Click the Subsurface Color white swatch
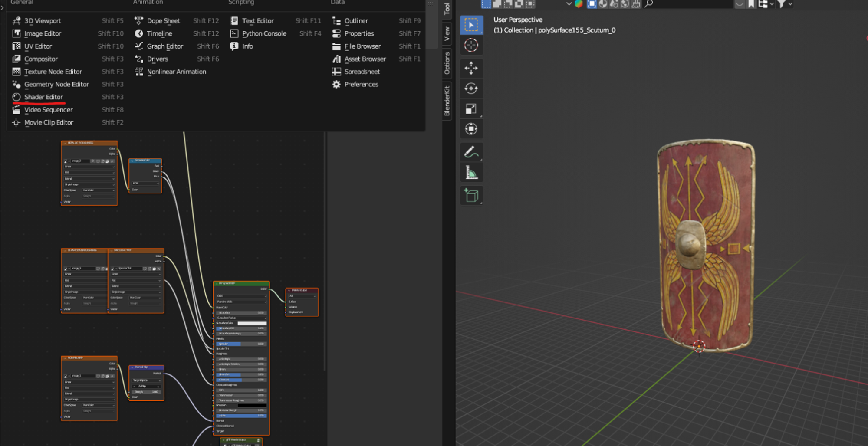Screen dimensions: 868x446 pyautogui.click(x=252, y=323)
